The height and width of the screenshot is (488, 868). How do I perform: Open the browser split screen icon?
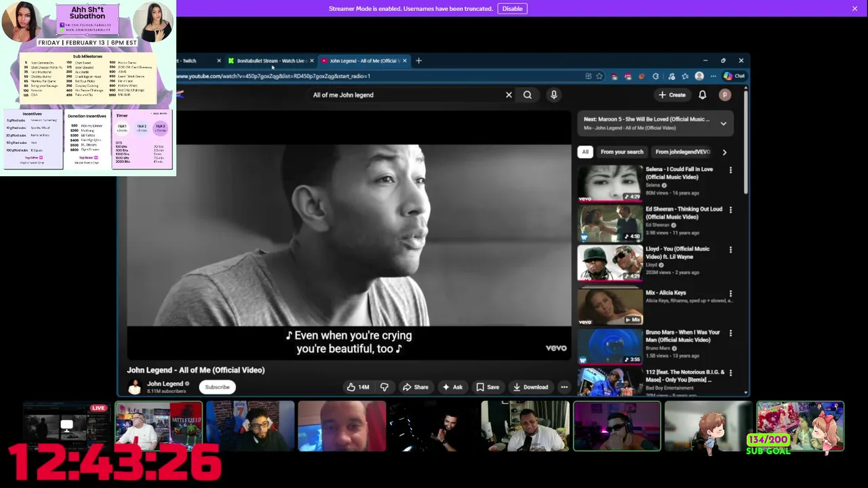(x=589, y=76)
